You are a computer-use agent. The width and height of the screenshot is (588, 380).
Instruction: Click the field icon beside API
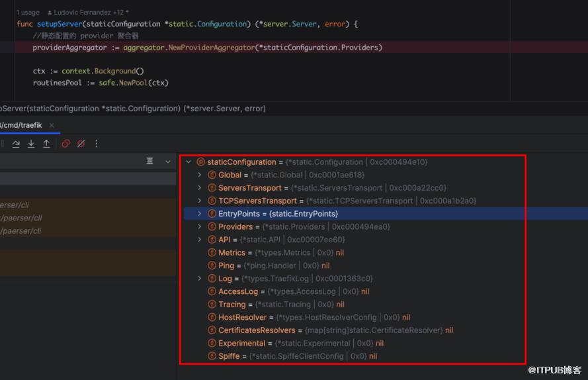212,240
